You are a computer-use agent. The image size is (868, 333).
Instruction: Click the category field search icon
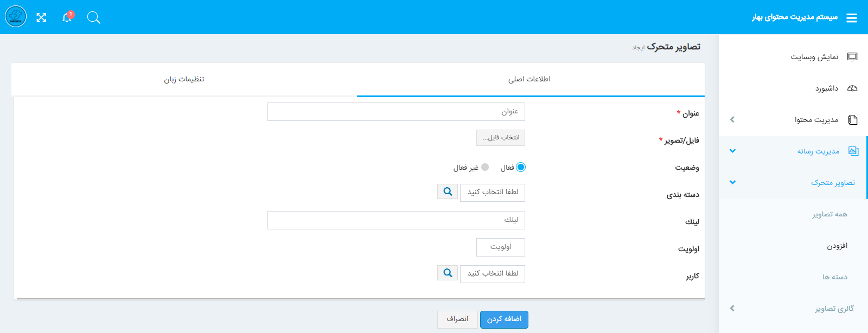coord(448,191)
